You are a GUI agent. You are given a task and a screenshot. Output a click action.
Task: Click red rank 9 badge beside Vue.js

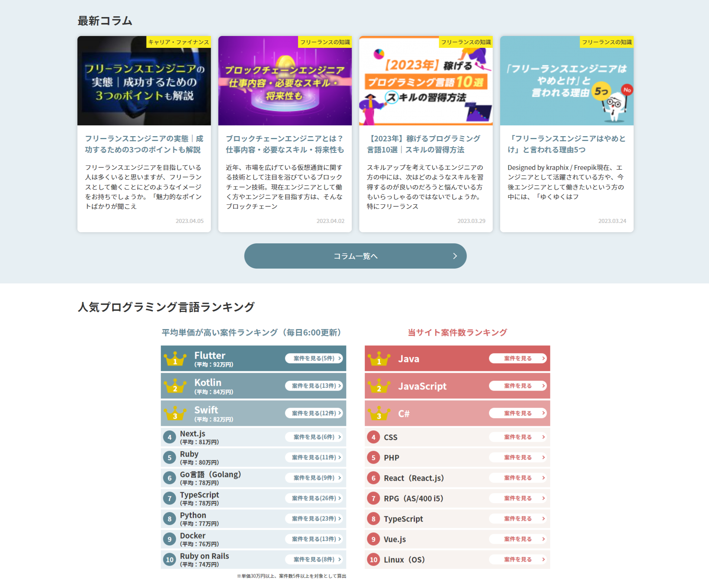[373, 539]
